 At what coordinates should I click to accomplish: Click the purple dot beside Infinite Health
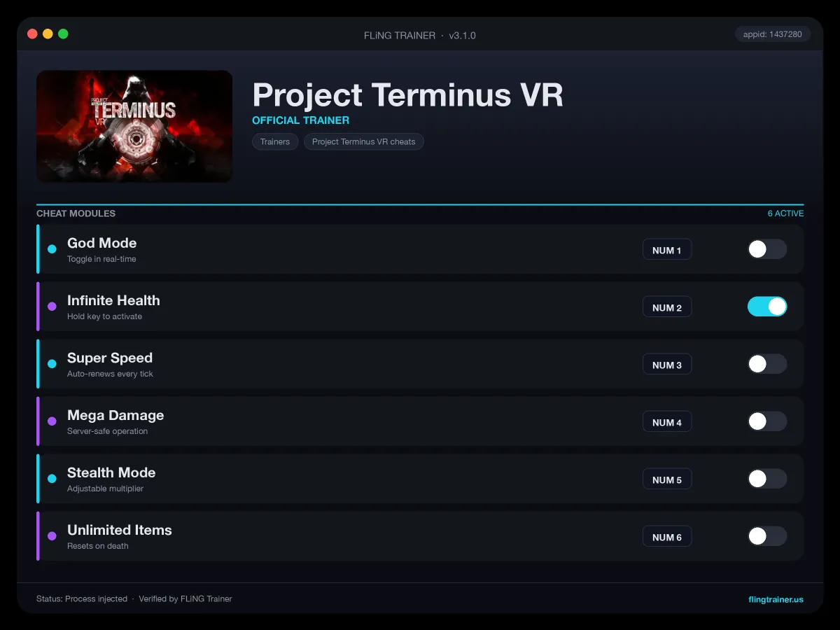pos(52,307)
